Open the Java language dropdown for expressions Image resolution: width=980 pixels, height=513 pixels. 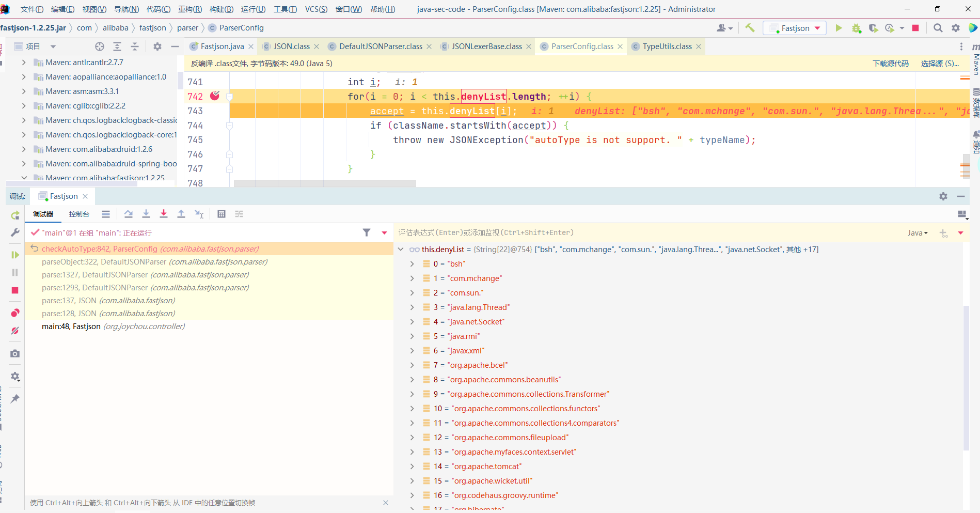[x=918, y=232]
